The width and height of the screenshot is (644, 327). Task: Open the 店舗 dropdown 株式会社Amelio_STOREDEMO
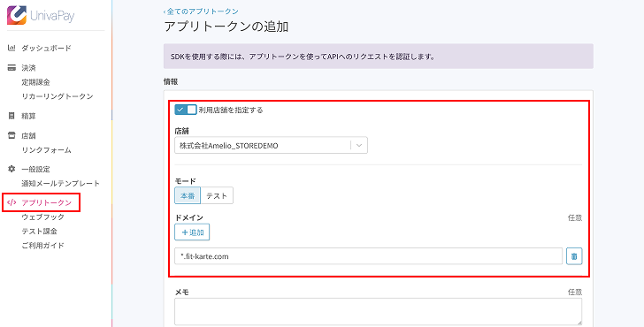click(x=271, y=145)
